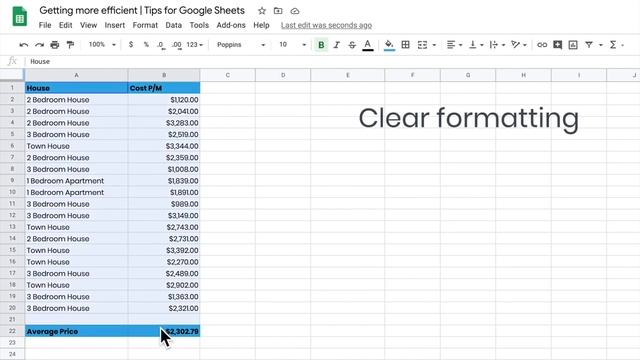Open the text color picker

tap(368, 45)
